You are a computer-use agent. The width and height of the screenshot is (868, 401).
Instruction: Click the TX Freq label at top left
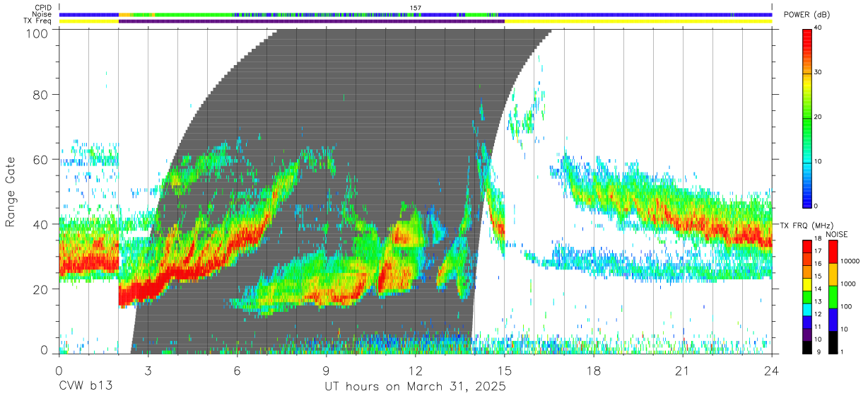point(38,21)
